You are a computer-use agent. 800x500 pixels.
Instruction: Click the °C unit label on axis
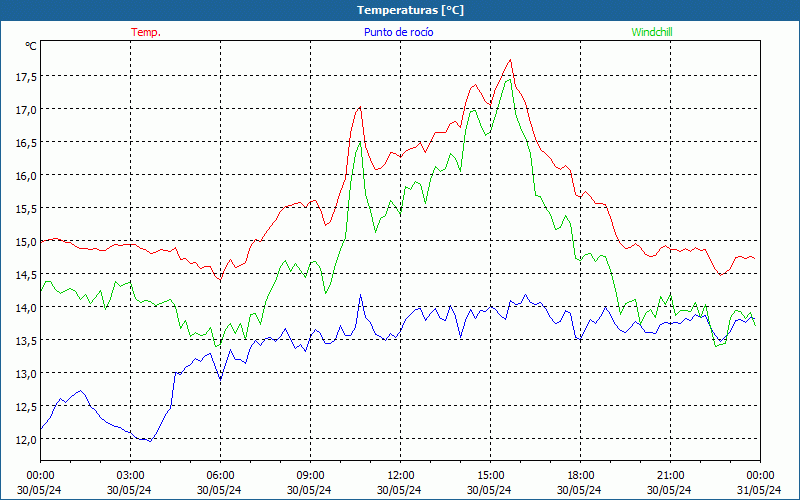coord(31,46)
